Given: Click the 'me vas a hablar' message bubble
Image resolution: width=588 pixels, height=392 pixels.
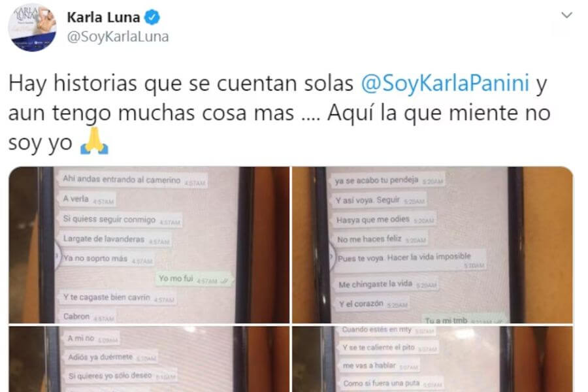Looking at the screenshot, I should [380, 366].
